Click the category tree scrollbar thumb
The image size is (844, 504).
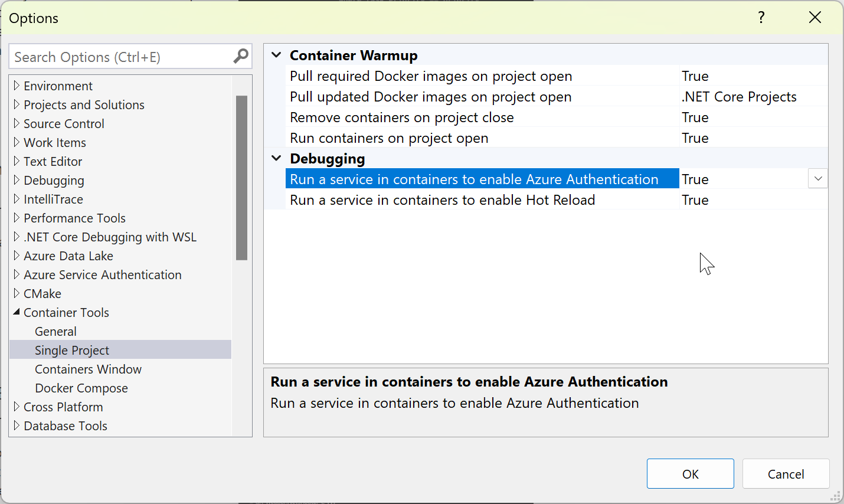241,178
